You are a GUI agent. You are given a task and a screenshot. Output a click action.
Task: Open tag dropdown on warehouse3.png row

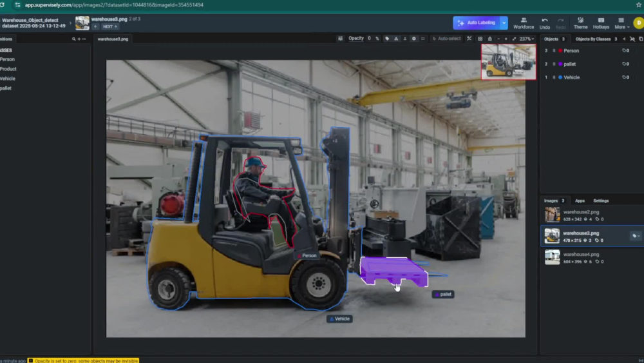pyautogui.click(x=636, y=236)
